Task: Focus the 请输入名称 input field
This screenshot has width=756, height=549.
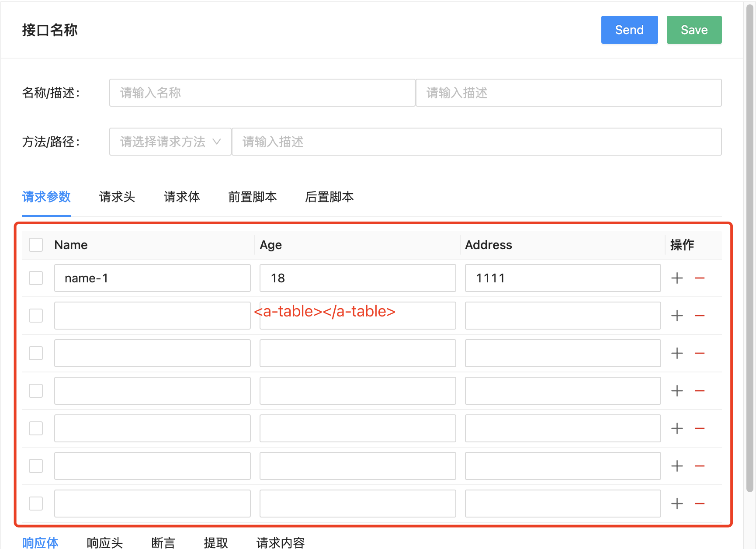Action: pos(262,93)
